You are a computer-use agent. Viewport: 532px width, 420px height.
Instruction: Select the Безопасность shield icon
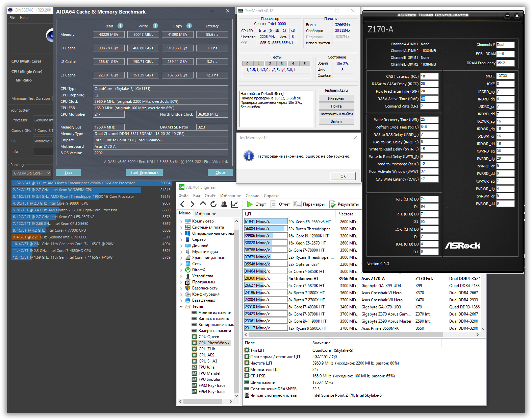tap(188, 288)
